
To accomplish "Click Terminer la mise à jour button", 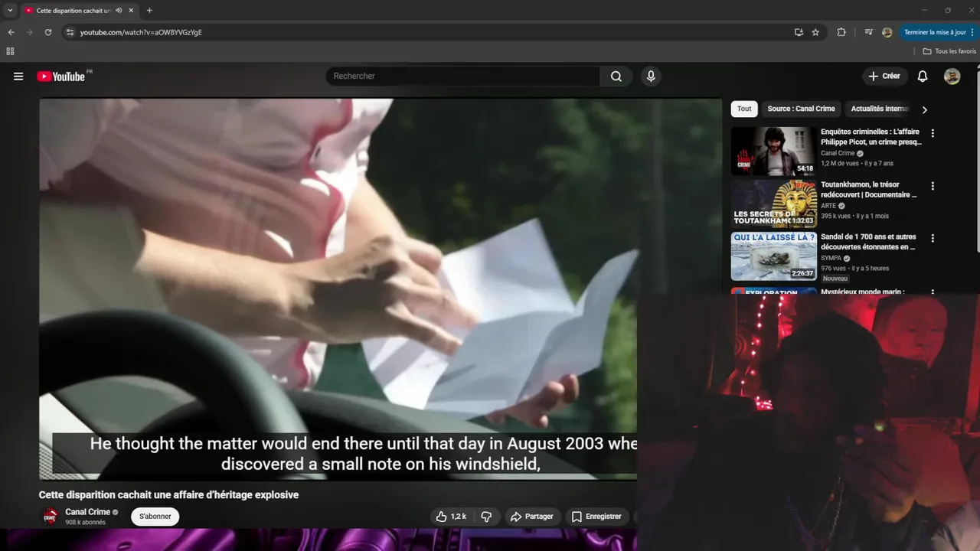I will click(939, 32).
